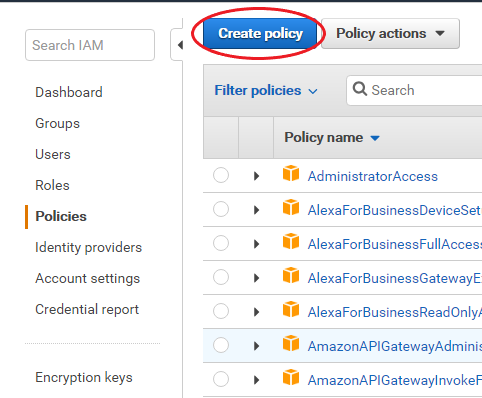This screenshot has width=482, height=398.
Task: Select the AmazonAPIGatewayInvoke radio button
Action: click(221, 379)
